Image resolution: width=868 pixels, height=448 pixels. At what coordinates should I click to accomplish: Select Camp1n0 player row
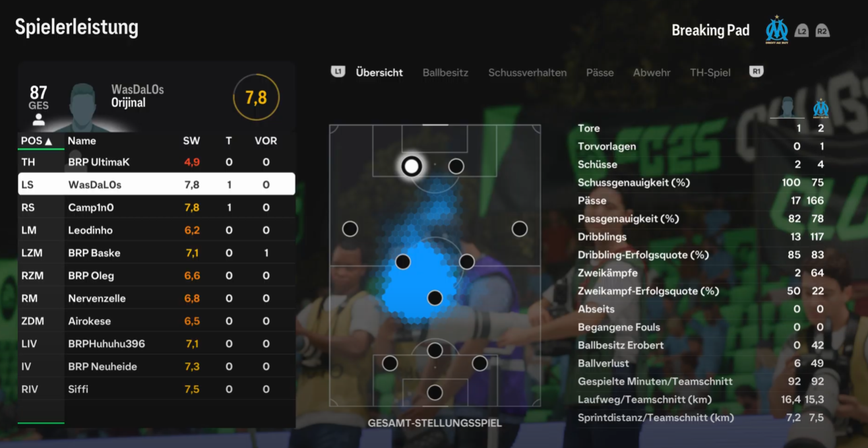click(156, 207)
